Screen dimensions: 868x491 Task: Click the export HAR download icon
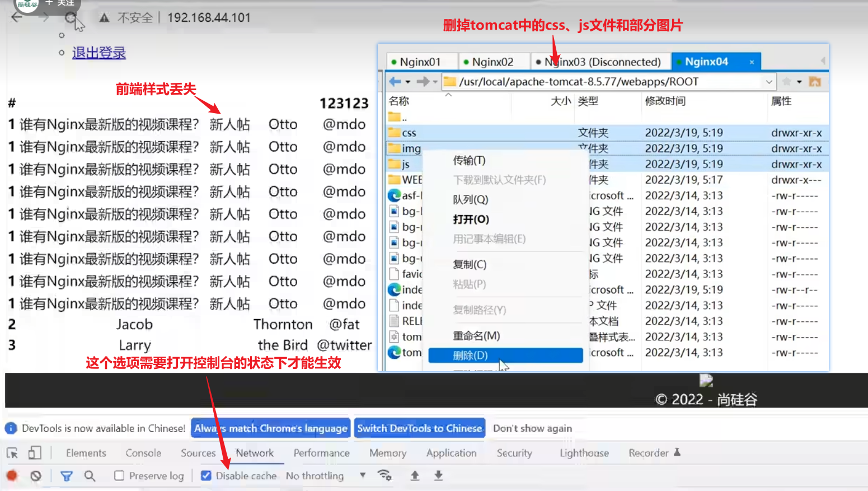(438, 475)
